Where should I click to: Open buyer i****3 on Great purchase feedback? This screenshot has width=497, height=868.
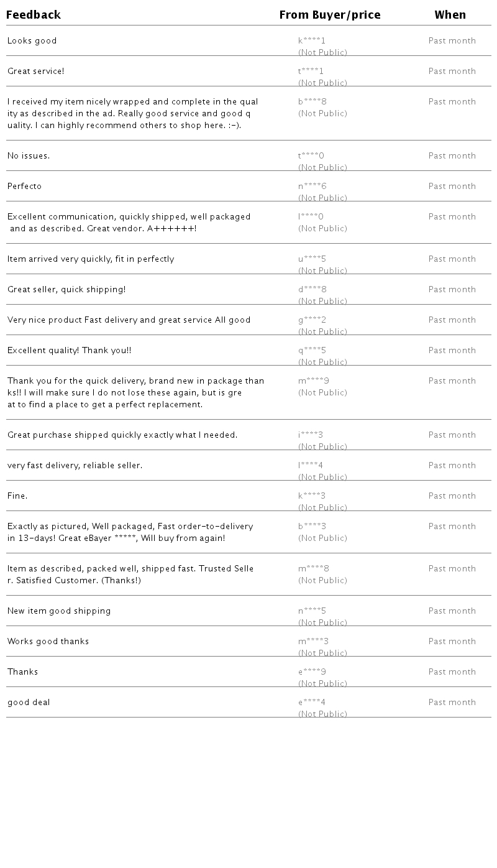point(311,435)
